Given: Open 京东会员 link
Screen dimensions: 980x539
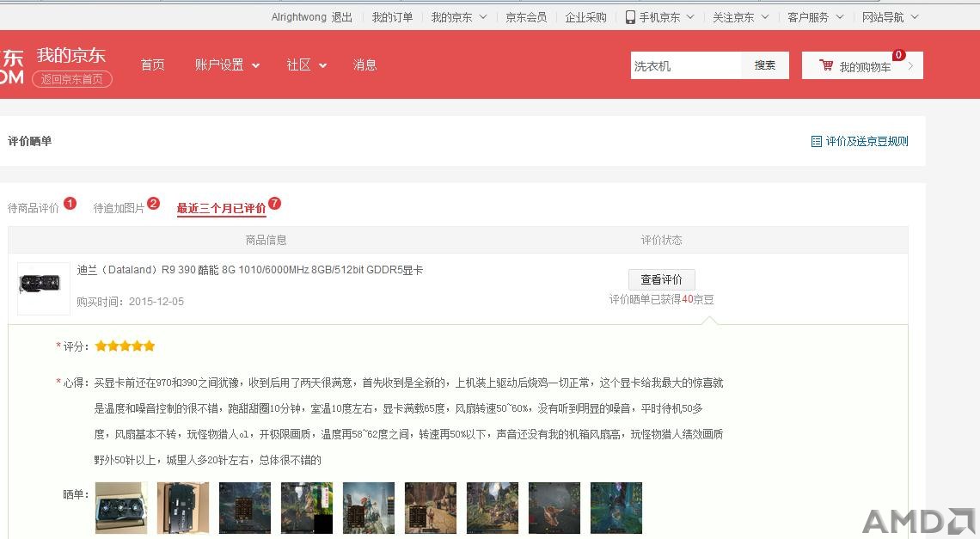Looking at the screenshot, I should click(x=526, y=17).
